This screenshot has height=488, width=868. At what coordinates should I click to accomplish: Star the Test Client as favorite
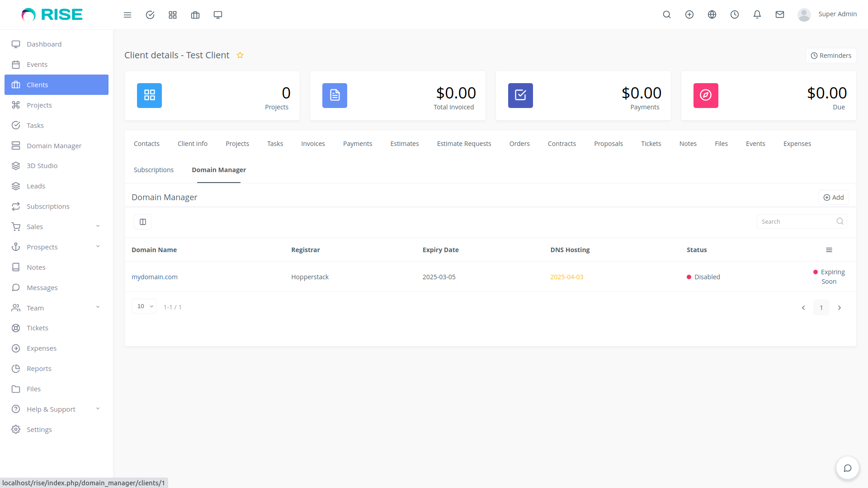coord(240,55)
